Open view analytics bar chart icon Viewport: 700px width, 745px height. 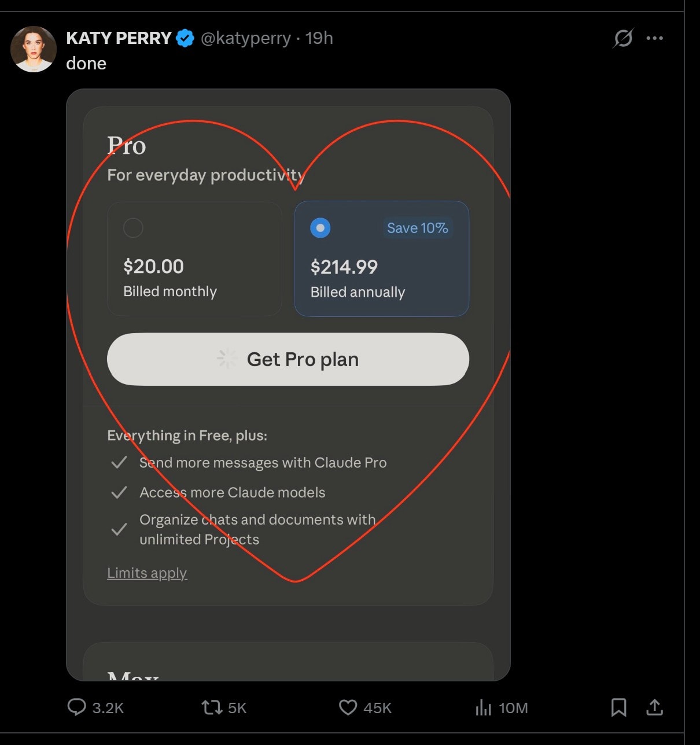[x=483, y=707]
